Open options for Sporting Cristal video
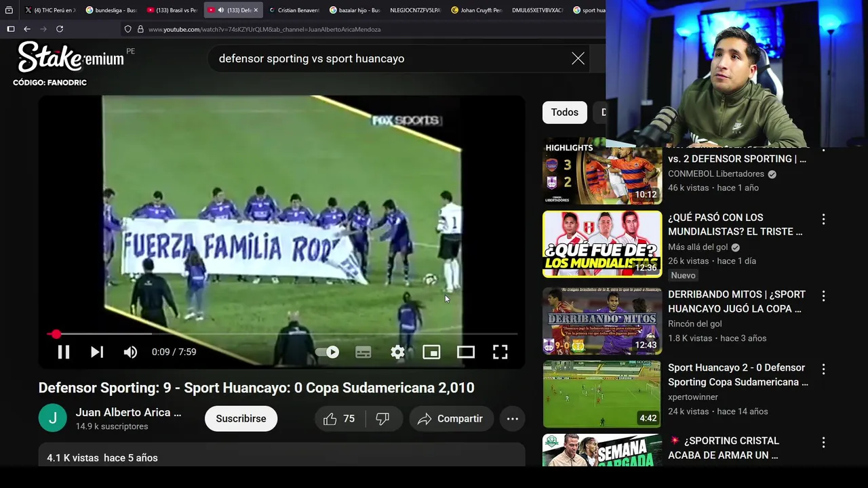The image size is (868, 488). click(x=823, y=443)
